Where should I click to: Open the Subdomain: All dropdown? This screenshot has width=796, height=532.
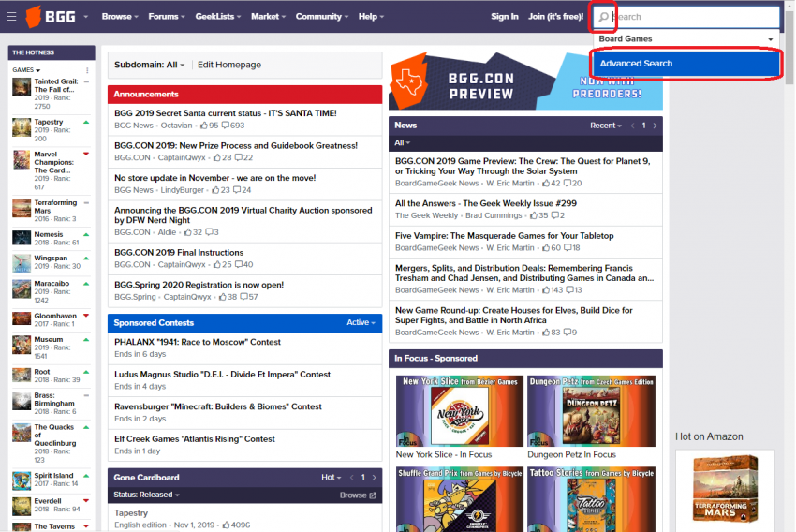[149, 65]
